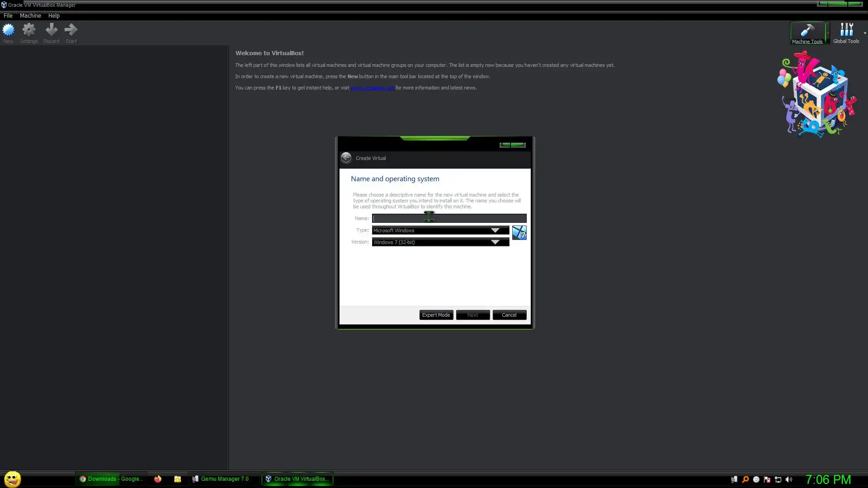This screenshot has height=488, width=868.
Task: Cancel the Create Virtual Machine wizard
Action: tap(509, 315)
